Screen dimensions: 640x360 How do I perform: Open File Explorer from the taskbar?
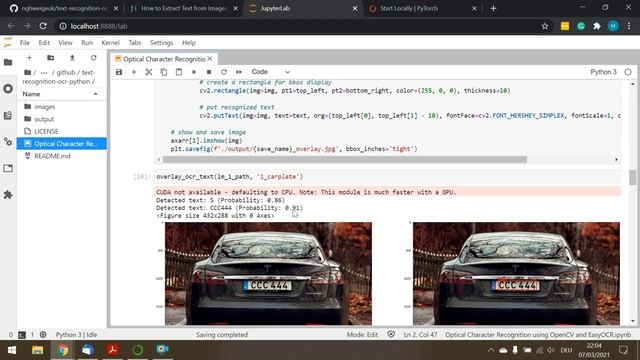pyautogui.click(x=38, y=350)
